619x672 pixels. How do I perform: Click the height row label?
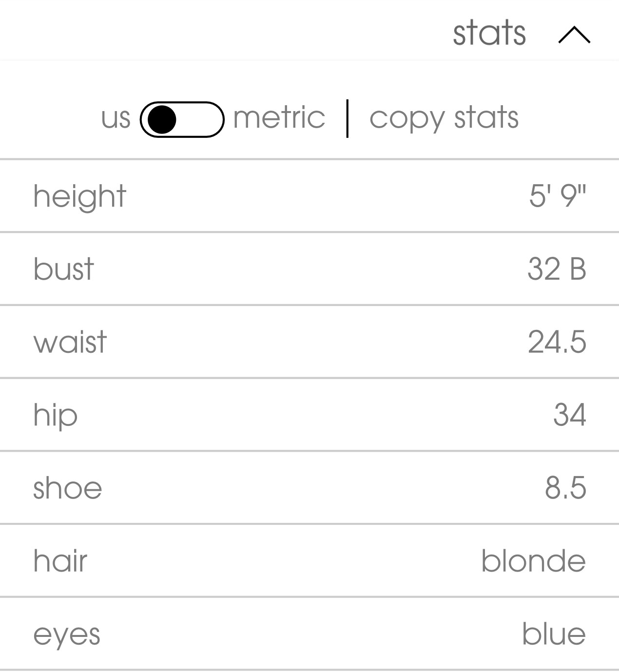coord(79,196)
